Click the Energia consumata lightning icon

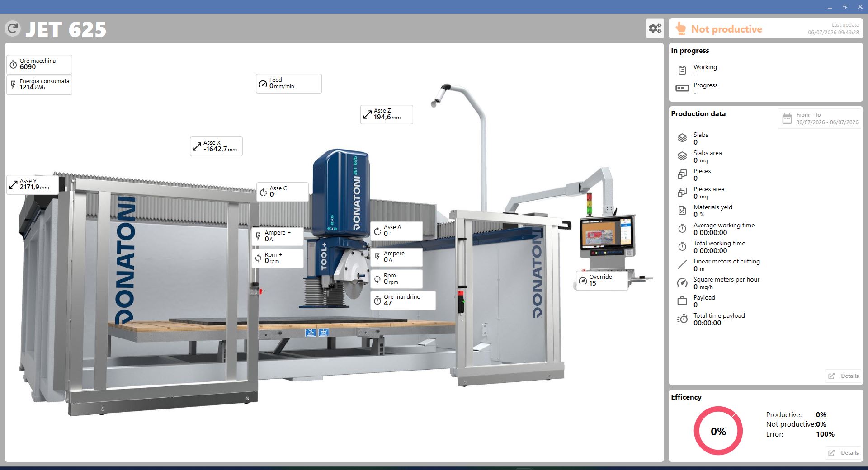pos(13,85)
